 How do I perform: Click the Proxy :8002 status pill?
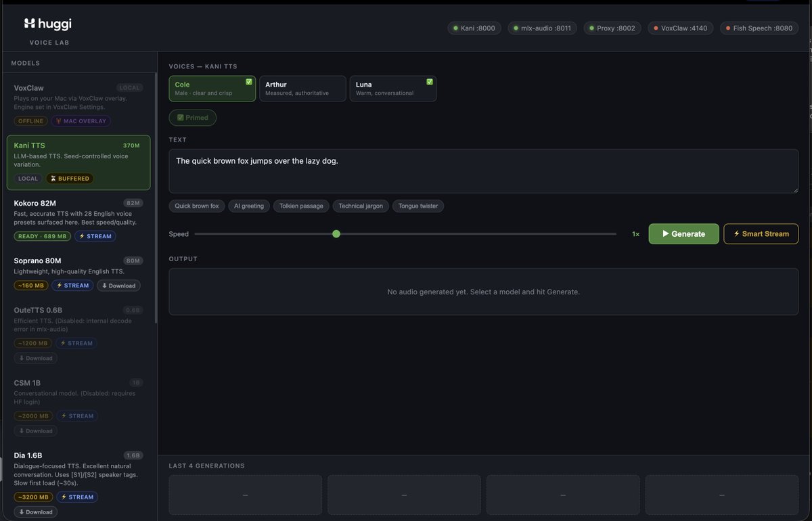coord(612,28)
